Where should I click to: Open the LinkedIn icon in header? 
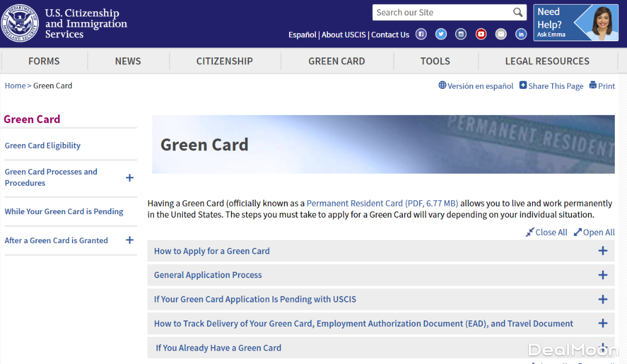pyautogui.click(x=521, y=34)
